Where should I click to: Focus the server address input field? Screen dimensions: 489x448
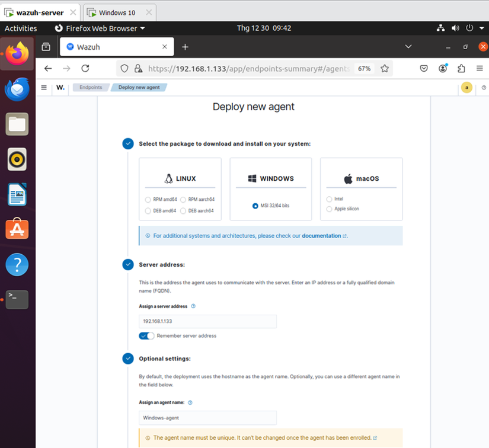207,321
